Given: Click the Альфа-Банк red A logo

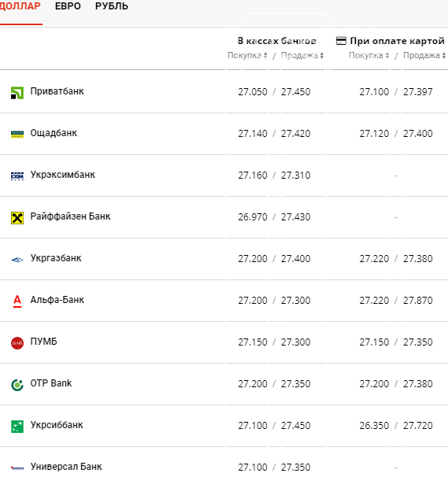Looking at the screenshot, I should pyautogui.click(x=17, y=301).
